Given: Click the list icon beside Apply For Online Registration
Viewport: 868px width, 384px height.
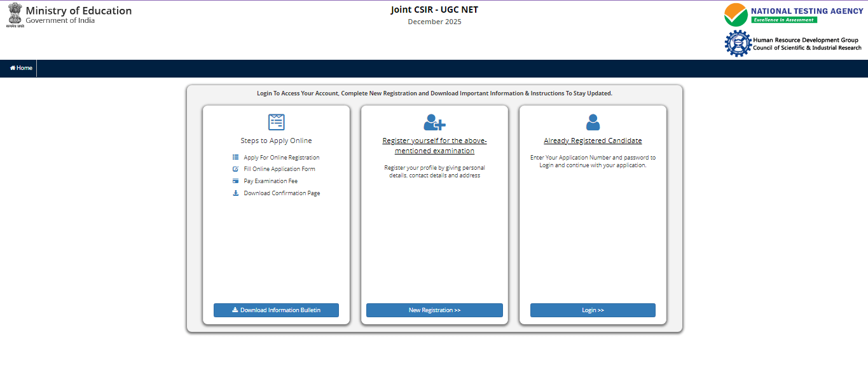Looking at the screenshot, I should (x=235, y=157).
